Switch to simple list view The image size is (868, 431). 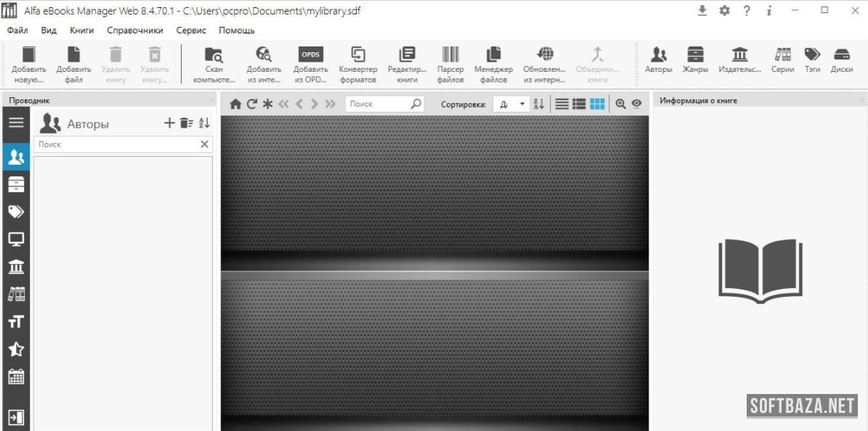(x=561, y=104)
